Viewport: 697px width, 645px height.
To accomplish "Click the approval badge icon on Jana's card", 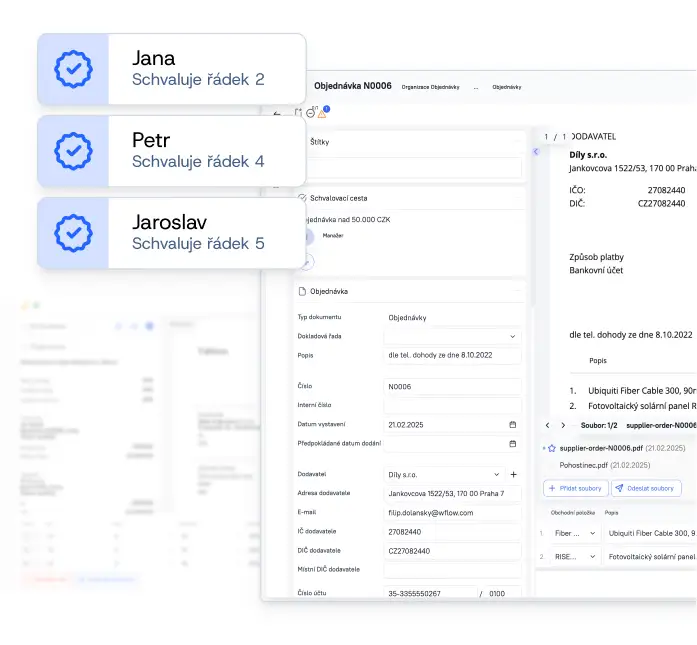I will [73, 69].
